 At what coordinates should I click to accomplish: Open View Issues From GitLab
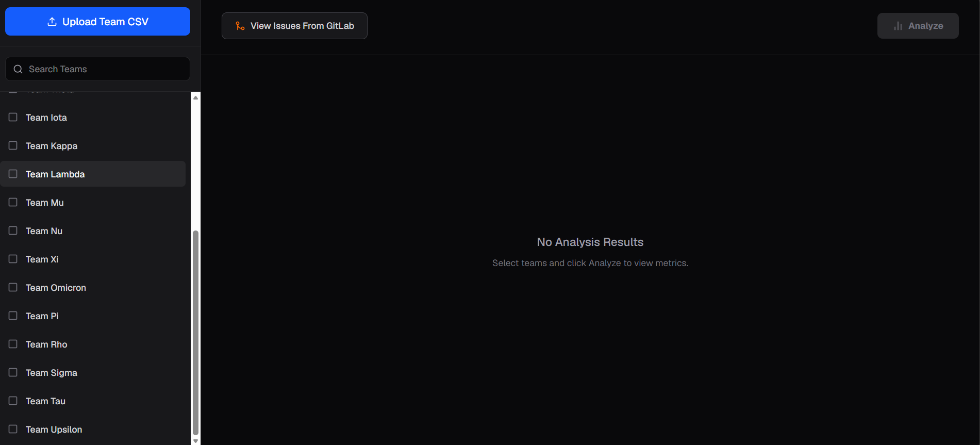(294, 26)
